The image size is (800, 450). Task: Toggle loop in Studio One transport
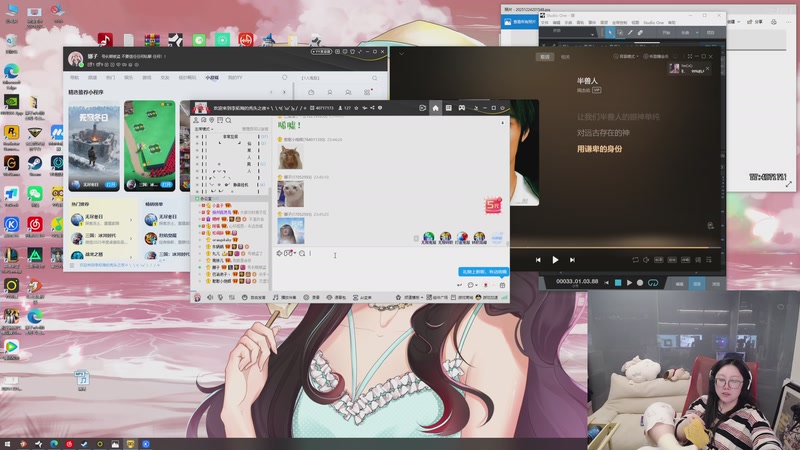(x=653, y=283)
